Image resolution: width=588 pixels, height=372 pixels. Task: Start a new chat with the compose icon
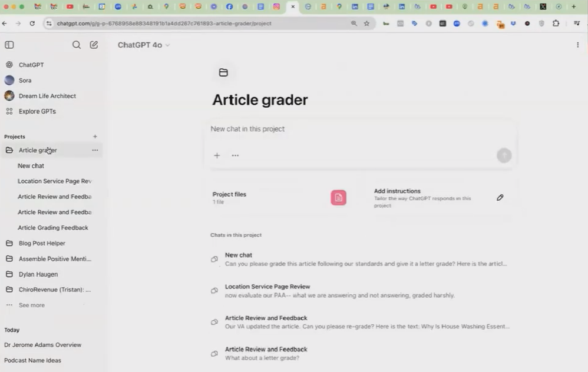pyautogui.click(x=94, y=45)
